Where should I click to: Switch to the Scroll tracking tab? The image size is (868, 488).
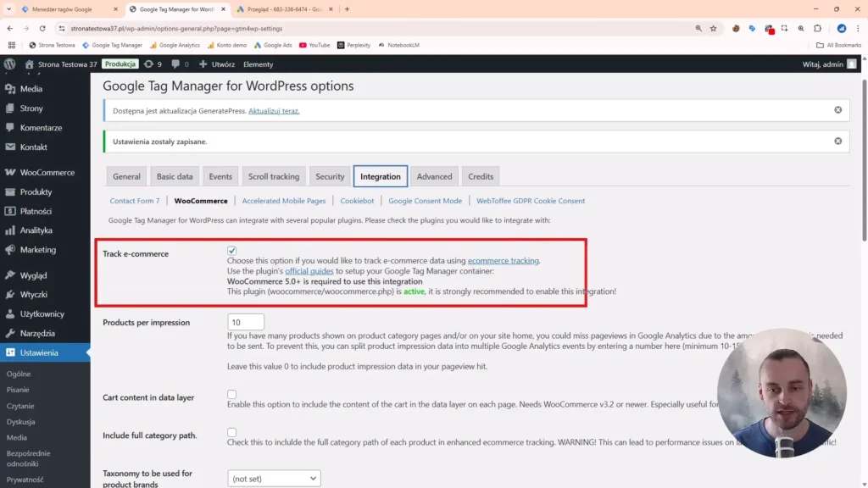tap(274, 176)
